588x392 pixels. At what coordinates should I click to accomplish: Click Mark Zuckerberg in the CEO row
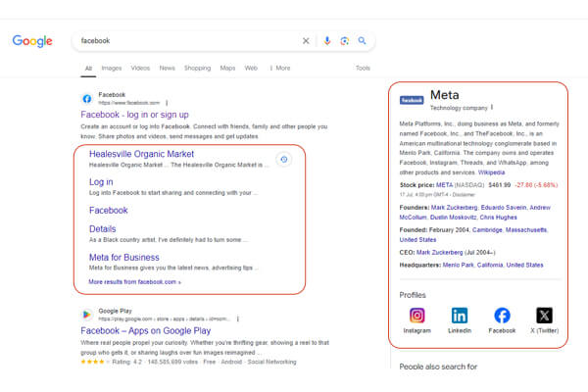(x=439, y=253)
